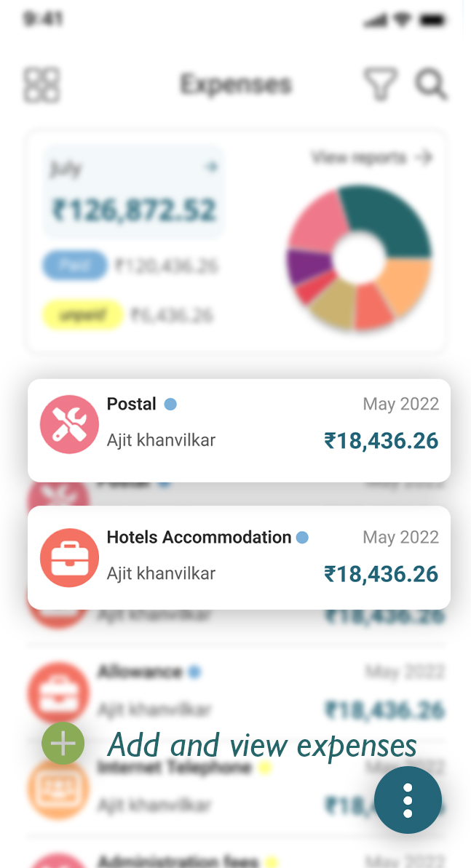The width and height of the screenshot is (471, 868).
Task: Open the teal three-dot actions button
Action: [x=408, y=800]
